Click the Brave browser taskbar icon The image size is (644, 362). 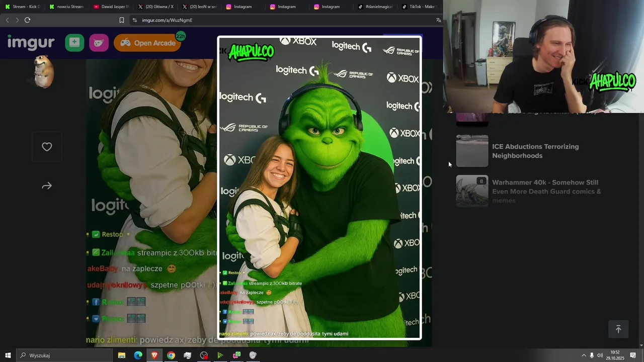[154, 355]
